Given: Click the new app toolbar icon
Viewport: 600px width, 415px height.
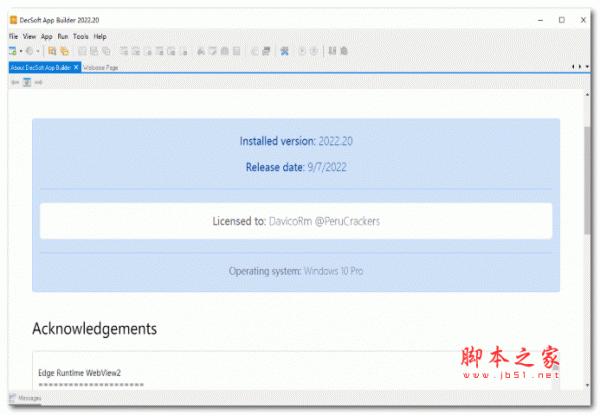Looking at the screenshot, I should [x=13, y=51].
